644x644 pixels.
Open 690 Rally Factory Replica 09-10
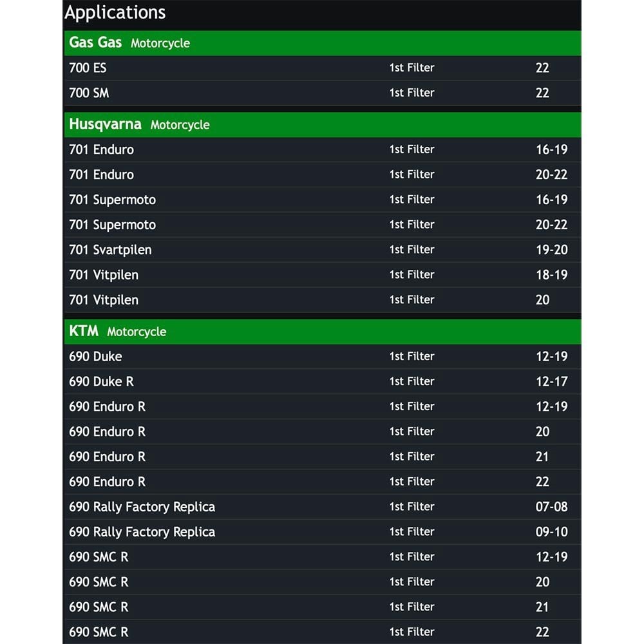tap(323, 532)
